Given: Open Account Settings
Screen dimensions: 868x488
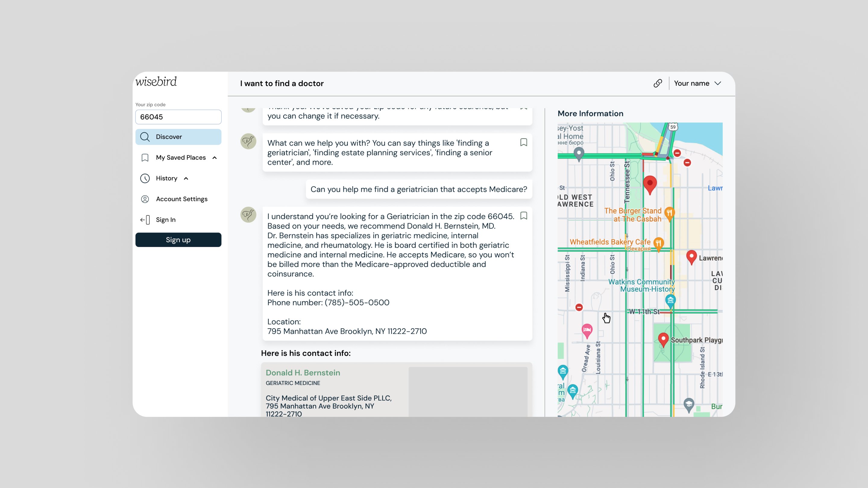Looking at the screenshot, I should [x=181, y=199].
